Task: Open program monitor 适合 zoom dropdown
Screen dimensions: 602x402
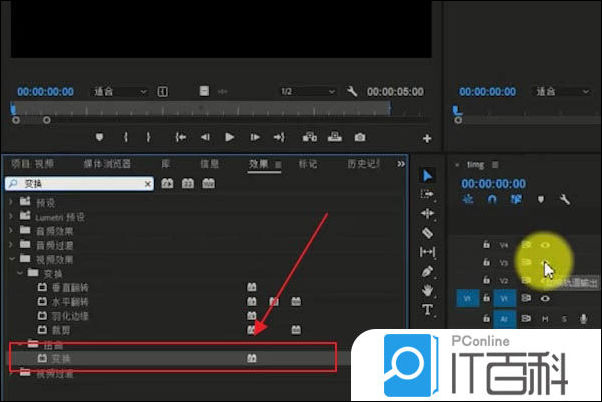Action: coord(562,91)
